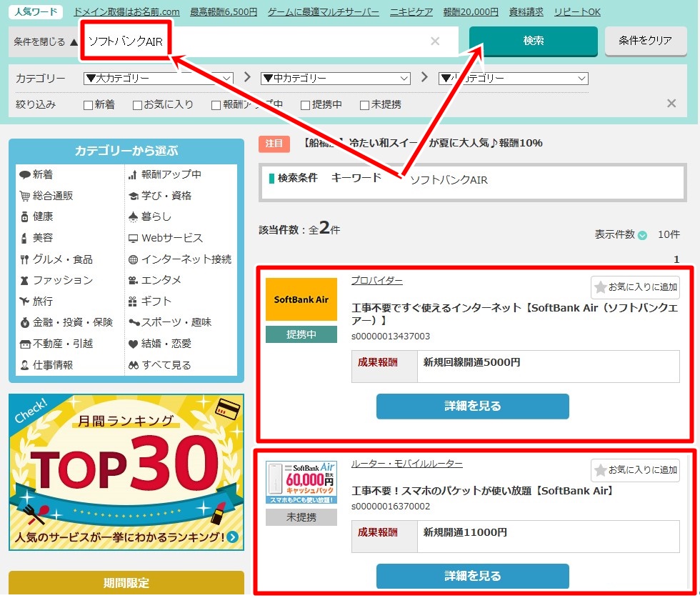Open 詳細を見る for the 新規開通11000円 offer
Viewport: 700px width, 598px height.
pos(473,576)
